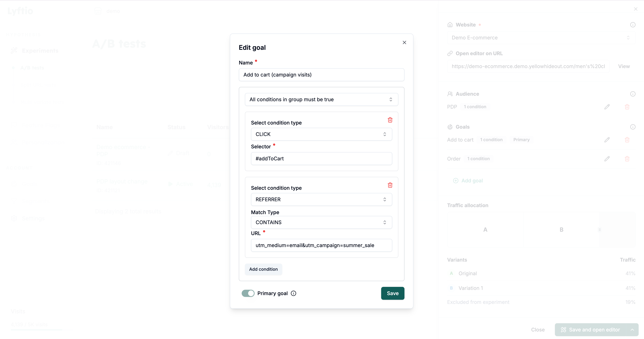This screenshot has width=644, height=339.
Task: Open the CONTAINS match type dropdown
Action: coord(321,222)
